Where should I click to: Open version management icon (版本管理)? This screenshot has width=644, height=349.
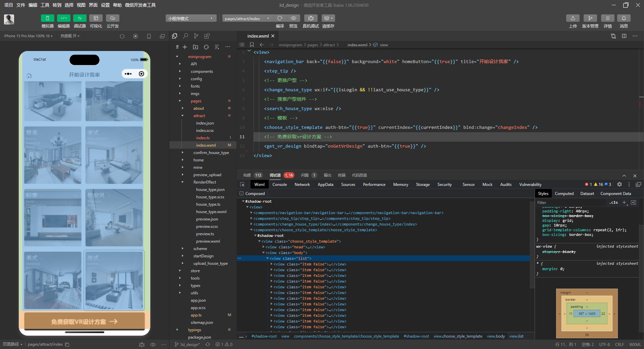click(590, 18)
